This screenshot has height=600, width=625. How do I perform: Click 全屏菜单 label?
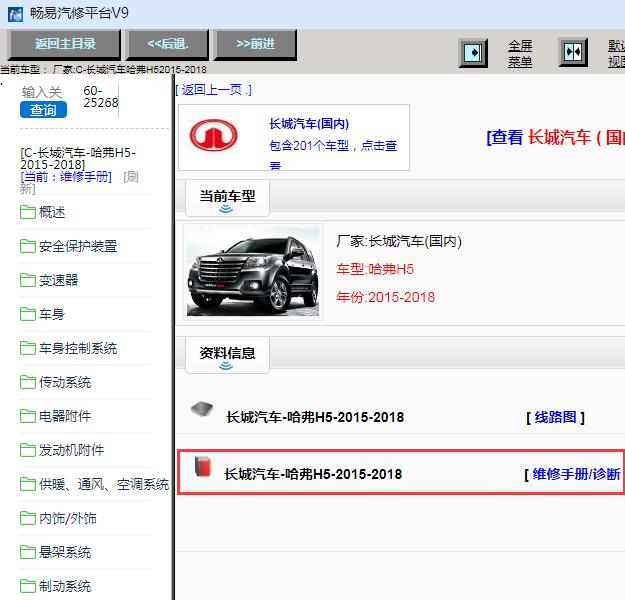coord(520,54)
